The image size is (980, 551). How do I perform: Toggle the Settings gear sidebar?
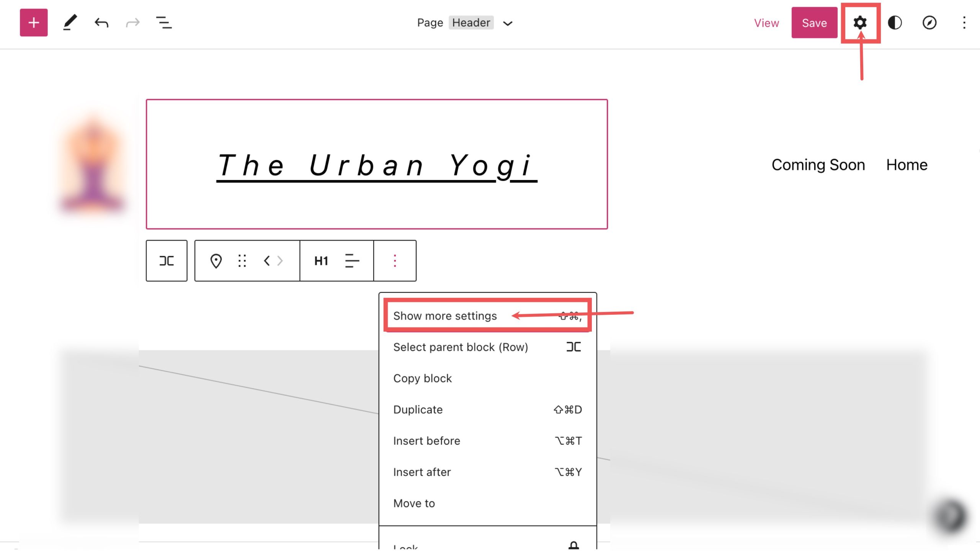click(860, 23)
